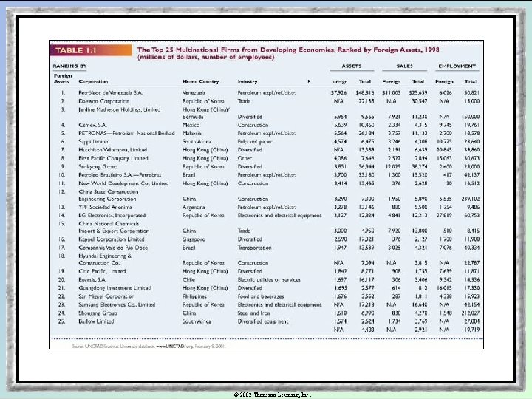Select 'Companhia Vale do Rio Doce' entry
Viewport: 532px width, 399px height.
point(113,248)
